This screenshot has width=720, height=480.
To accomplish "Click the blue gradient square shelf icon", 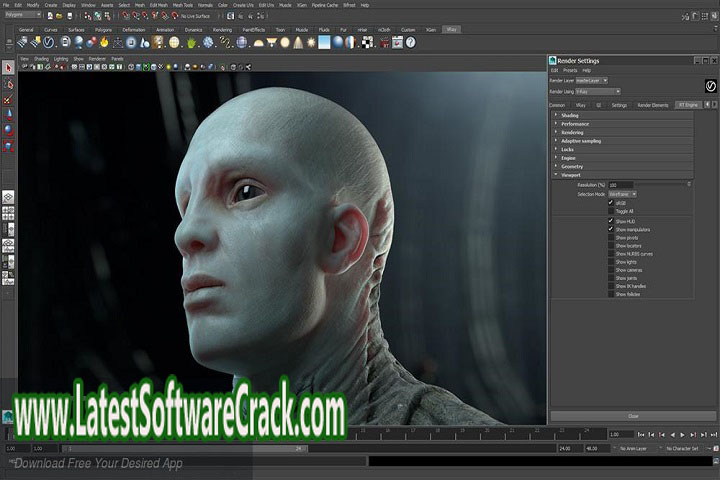I will [x=324, y=43].
